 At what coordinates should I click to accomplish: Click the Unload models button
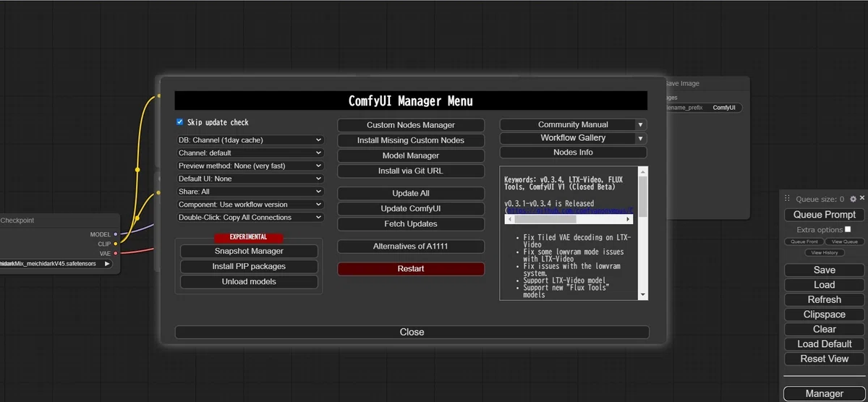[x=249, y=281]
